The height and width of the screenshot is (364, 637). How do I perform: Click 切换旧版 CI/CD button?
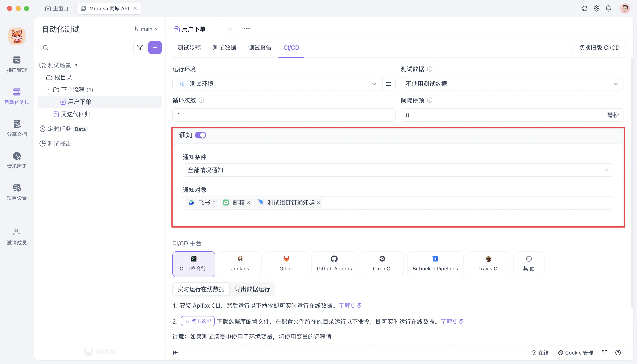point(599,48)
